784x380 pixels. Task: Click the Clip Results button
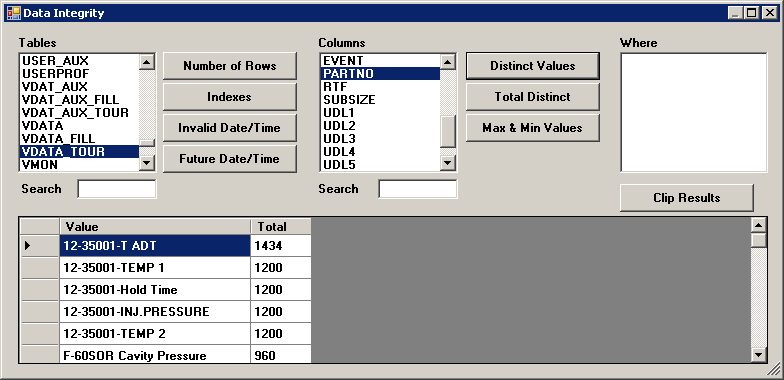coord(686,198)
